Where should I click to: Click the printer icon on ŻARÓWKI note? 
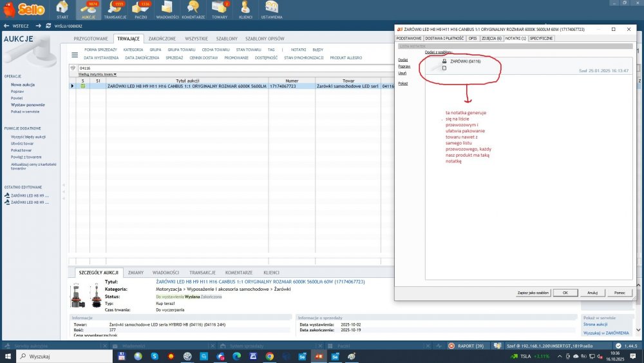(444, 61)
